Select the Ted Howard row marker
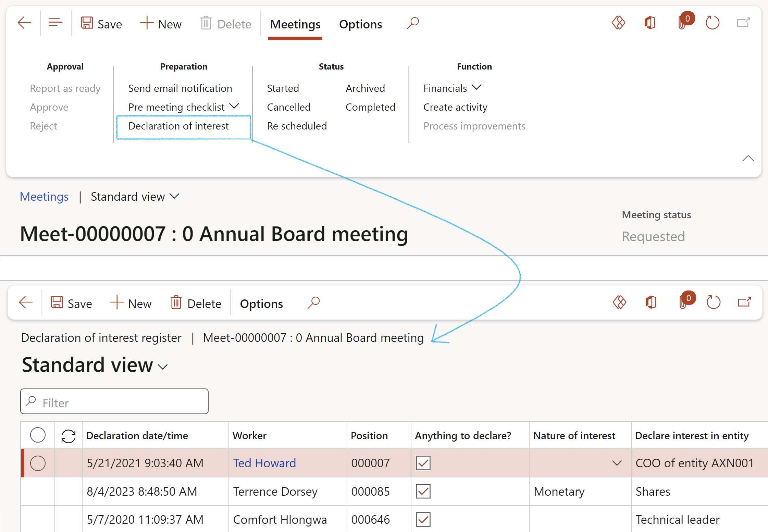This screenshot has height=532, width=768. coord(38,463)
